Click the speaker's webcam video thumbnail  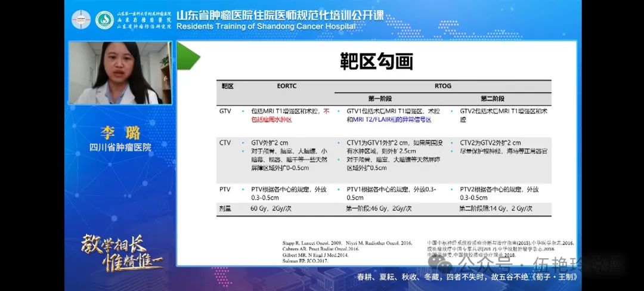pos(120,73)
